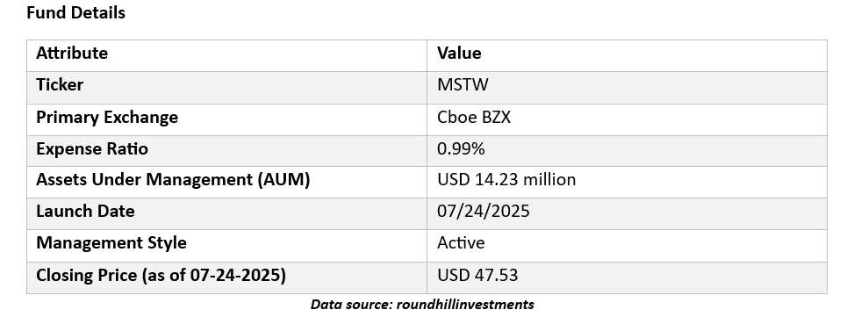
Task: Click the Ticker row label
Action: click(x=60, y=85)
